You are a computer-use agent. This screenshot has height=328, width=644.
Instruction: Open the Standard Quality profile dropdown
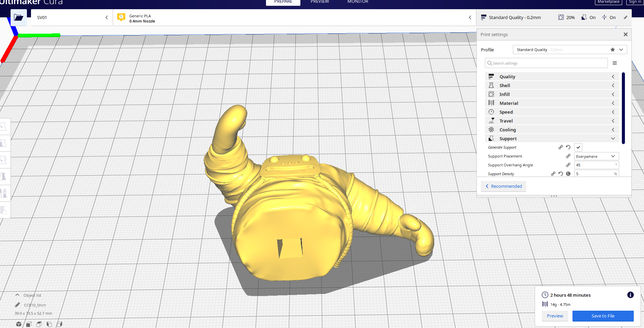tap(570, 50)
